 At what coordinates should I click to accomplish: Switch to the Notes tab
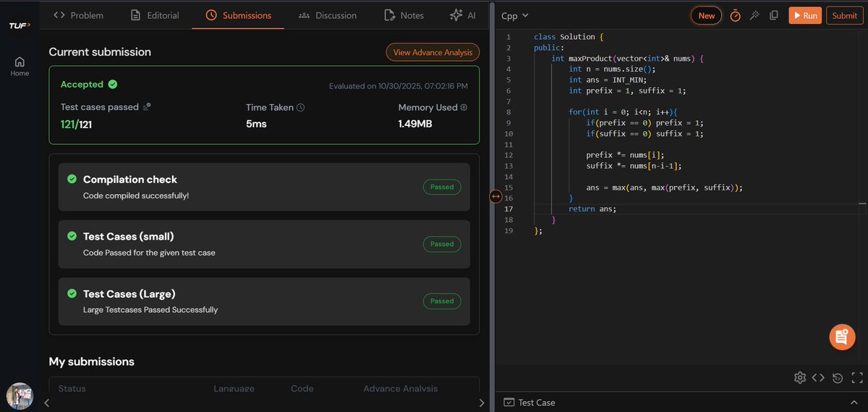click(x=404, y=15)
